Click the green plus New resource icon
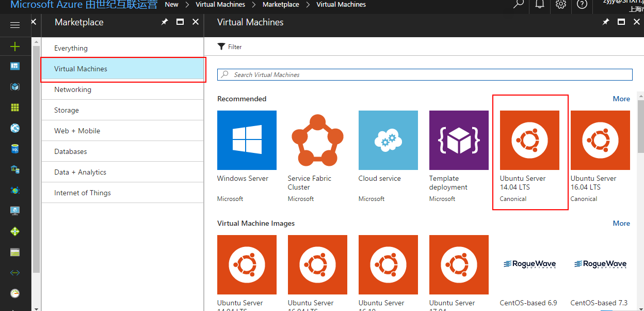The width and height of the screenshot is (644, 311). click(x=15, y=46)
